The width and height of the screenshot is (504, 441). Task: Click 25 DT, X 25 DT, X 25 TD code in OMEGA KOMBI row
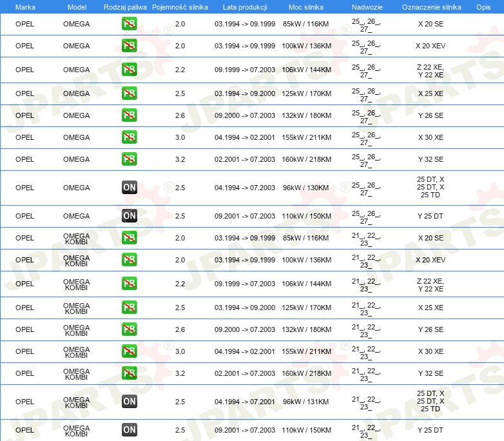(431, 401)
